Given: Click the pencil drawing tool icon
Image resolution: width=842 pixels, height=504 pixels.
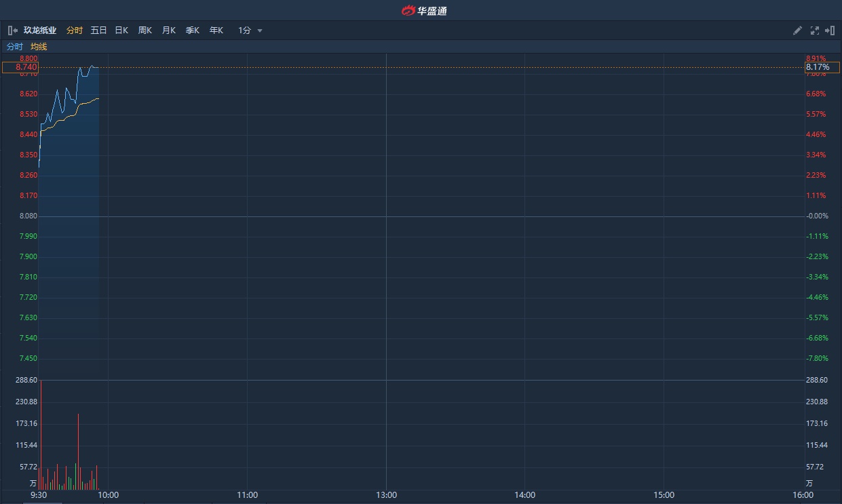Looking at the screenshot, I should (798, 31).
